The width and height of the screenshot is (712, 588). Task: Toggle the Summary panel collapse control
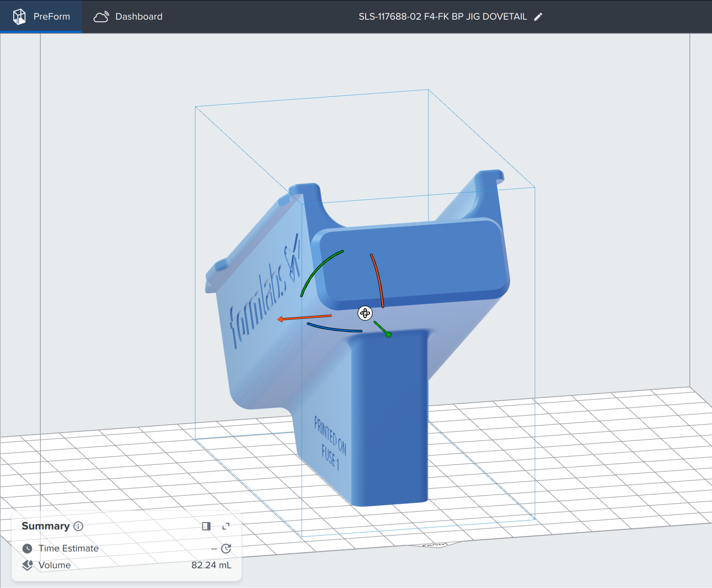[207, 526]
